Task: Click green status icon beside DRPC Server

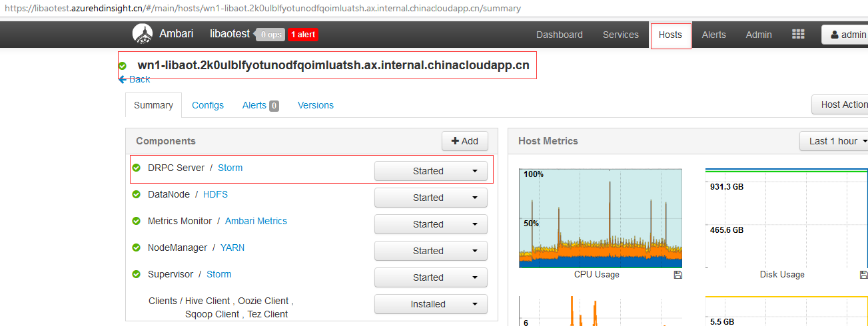Action: click(x=137, y=168)
